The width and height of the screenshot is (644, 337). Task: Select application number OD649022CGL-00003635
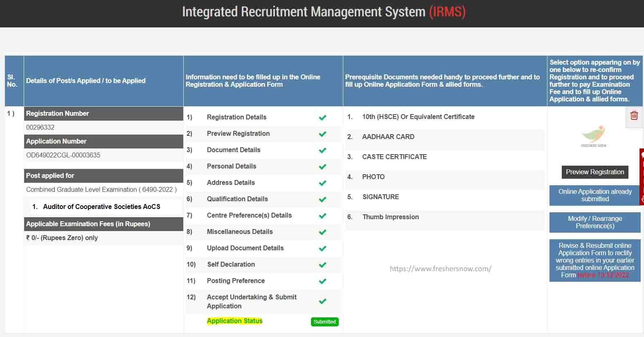click(x=63, y=155)
